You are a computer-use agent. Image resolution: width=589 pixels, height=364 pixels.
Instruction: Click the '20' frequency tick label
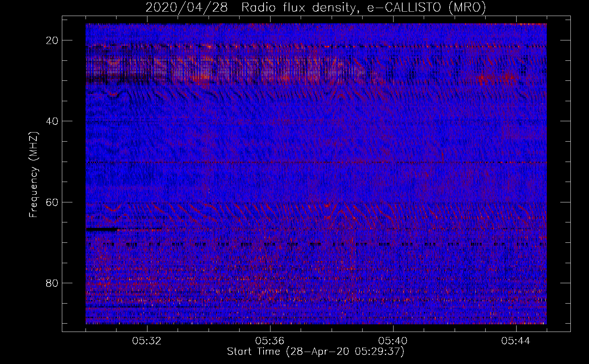point(52,40)
